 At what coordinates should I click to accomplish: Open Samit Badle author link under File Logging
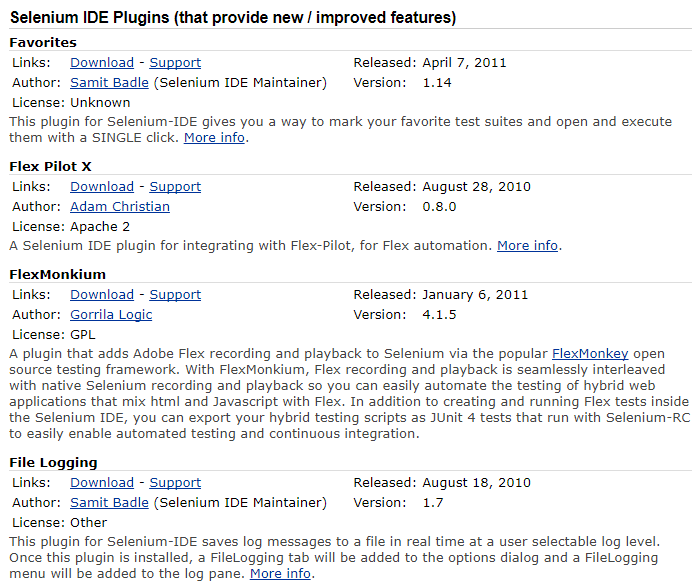[x=109, y=502]
